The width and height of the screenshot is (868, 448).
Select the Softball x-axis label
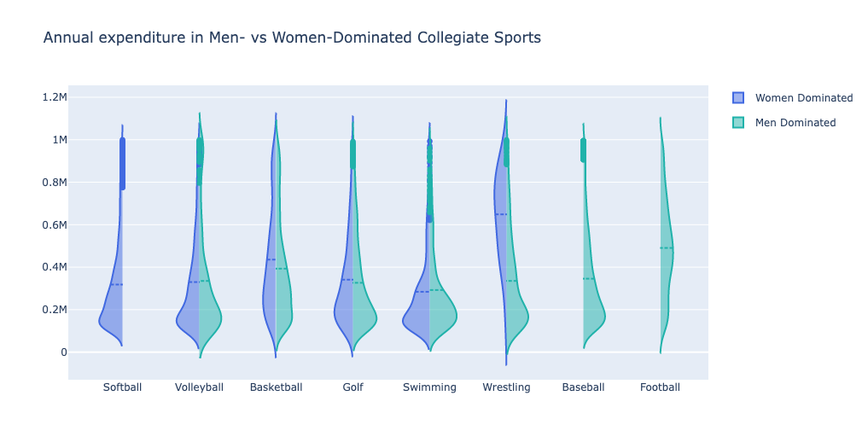coord(122,387)
